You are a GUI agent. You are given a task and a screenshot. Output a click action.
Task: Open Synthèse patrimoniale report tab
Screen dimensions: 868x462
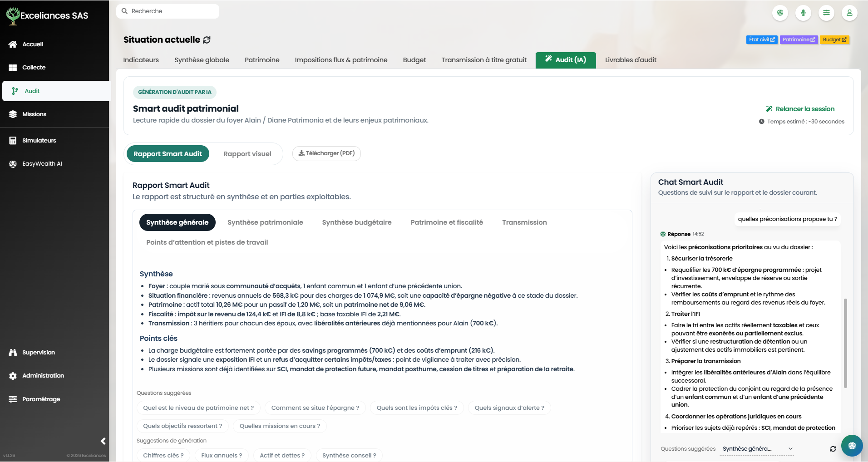click(265, 222)
